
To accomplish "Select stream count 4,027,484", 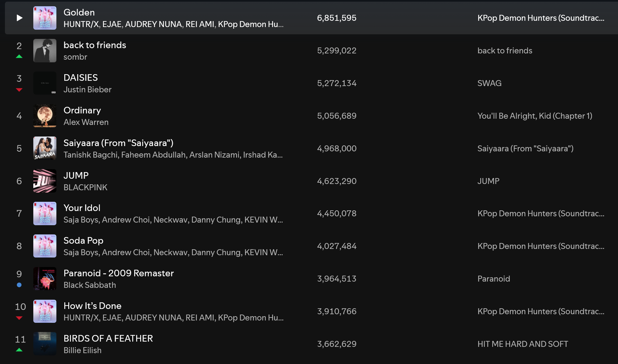I will (x=337, y=246).
